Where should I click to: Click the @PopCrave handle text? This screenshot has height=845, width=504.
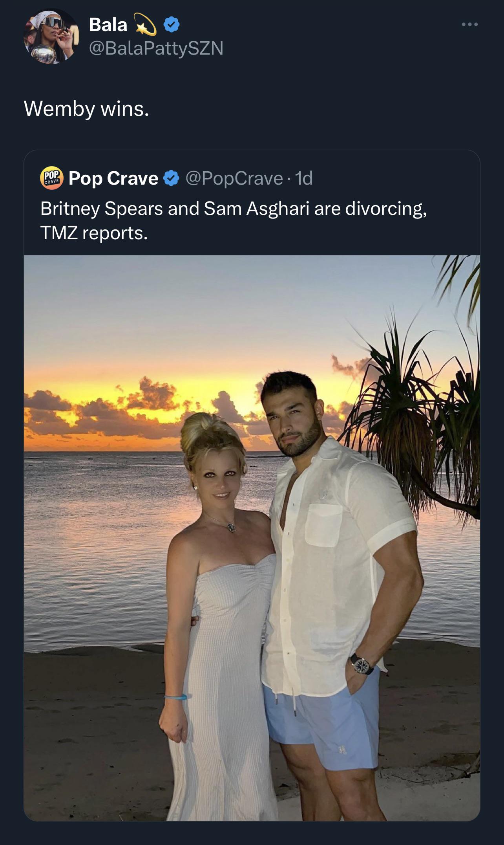pyautogui.click(x=234, y=178)
